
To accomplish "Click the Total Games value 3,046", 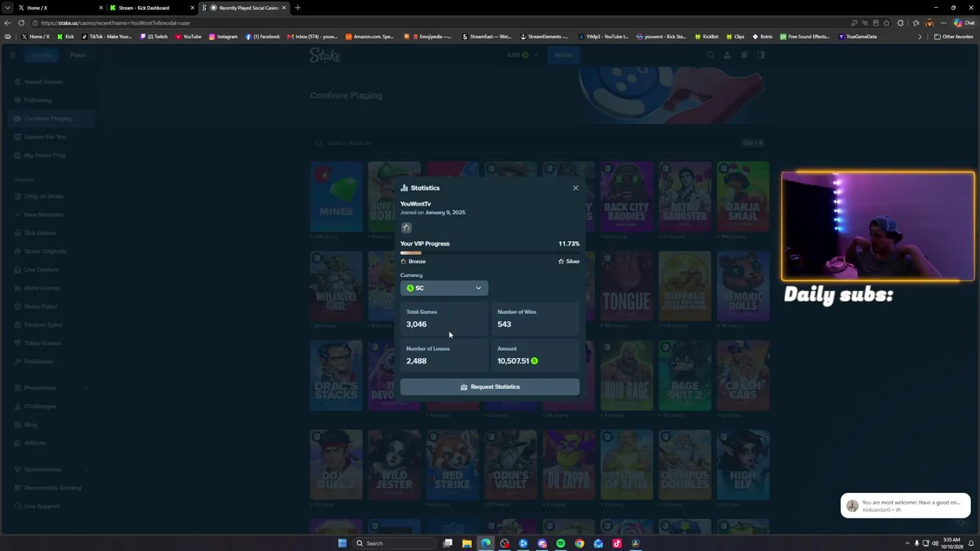I will pos(416,324).
